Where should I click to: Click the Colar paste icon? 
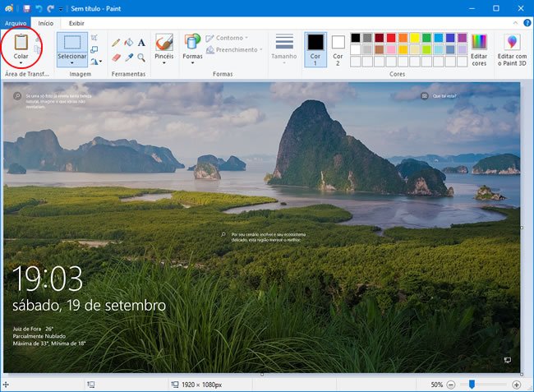tap(21, 42)
